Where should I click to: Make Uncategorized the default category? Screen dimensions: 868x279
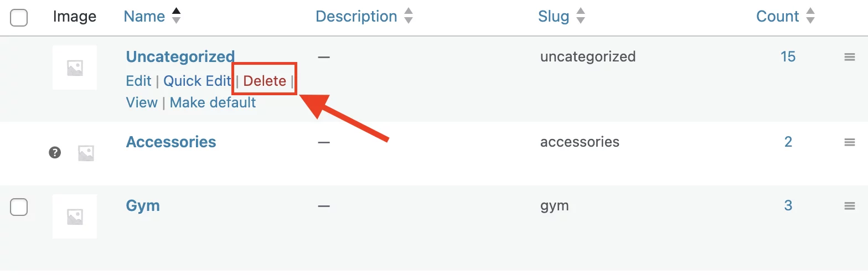click(x=213, y=102)
